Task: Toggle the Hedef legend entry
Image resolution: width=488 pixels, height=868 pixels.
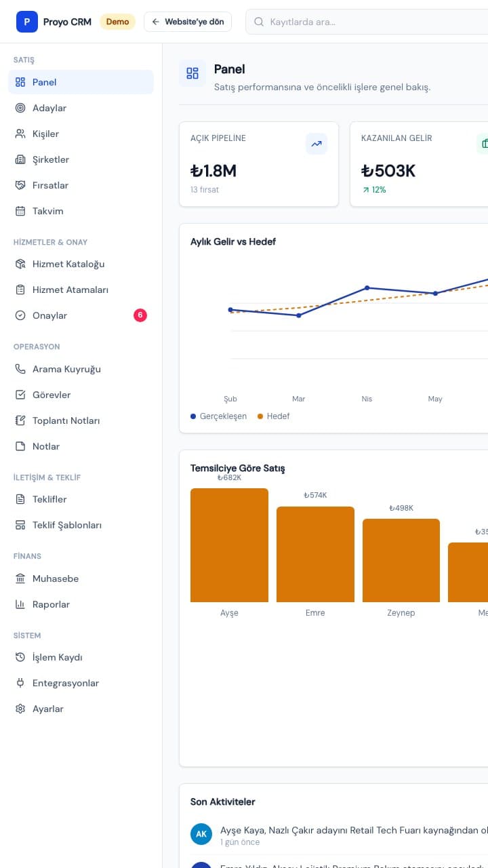Action: pyautogui.click(x=274, y=416)
